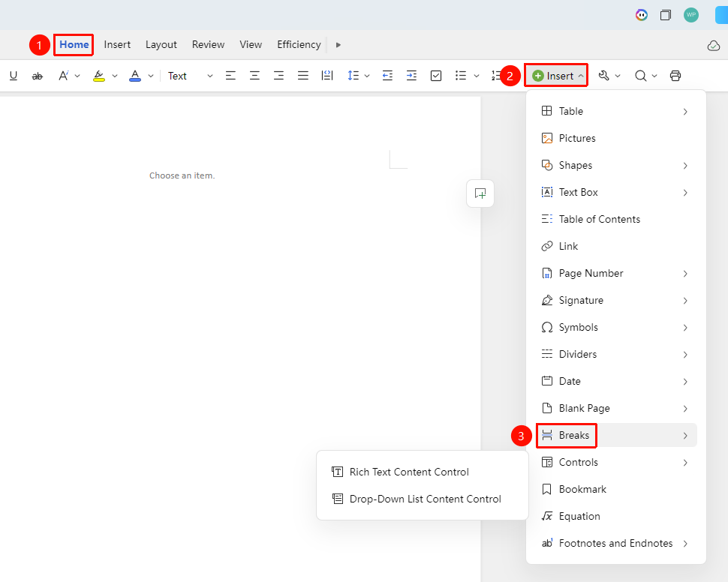
Task: Click the highlighter pen icon
Action: click(x=99, y=76)
